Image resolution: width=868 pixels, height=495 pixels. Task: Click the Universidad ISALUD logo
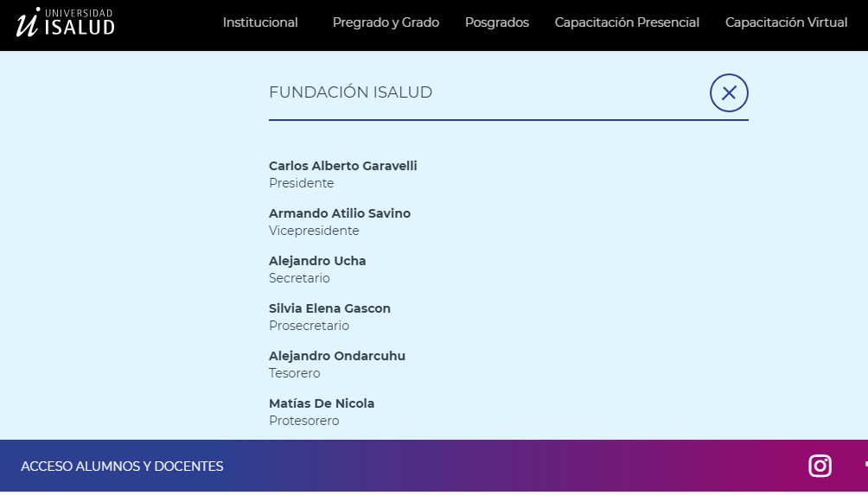coord(66,22)
